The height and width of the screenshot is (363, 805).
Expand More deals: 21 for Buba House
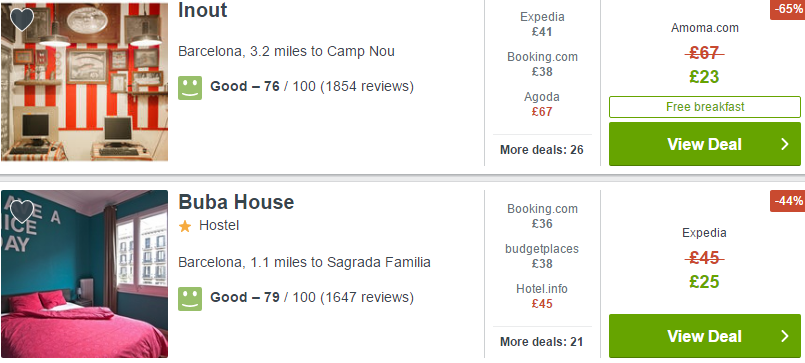(x=542, y=342)
